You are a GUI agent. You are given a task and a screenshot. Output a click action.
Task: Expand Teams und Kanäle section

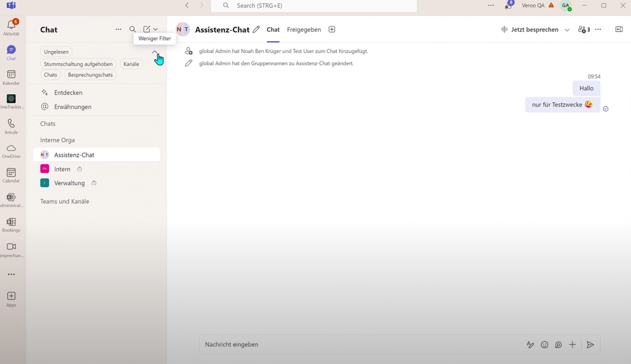click(x=64, y=201)
